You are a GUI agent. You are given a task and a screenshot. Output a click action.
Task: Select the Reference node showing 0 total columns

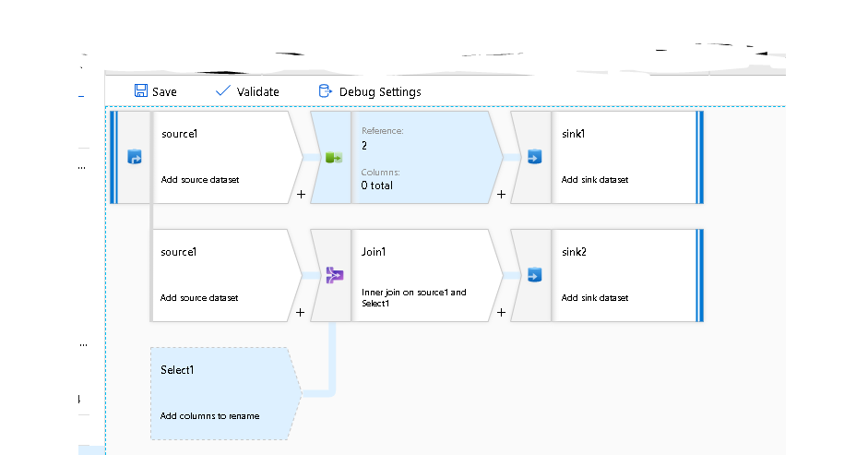pyautogui.click(x=424, y=158)
